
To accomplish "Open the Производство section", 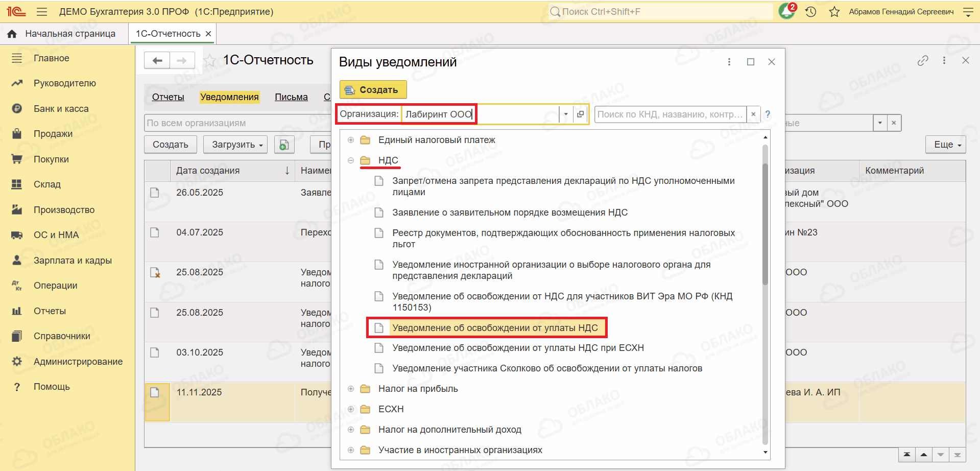I will click(x=64, y=210).
